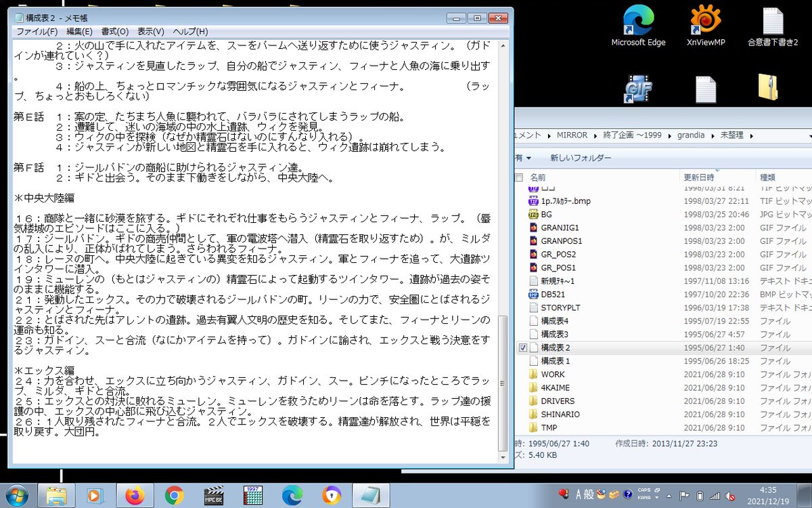Click 新しいフォルダー button in Explorer

(581, 158)
